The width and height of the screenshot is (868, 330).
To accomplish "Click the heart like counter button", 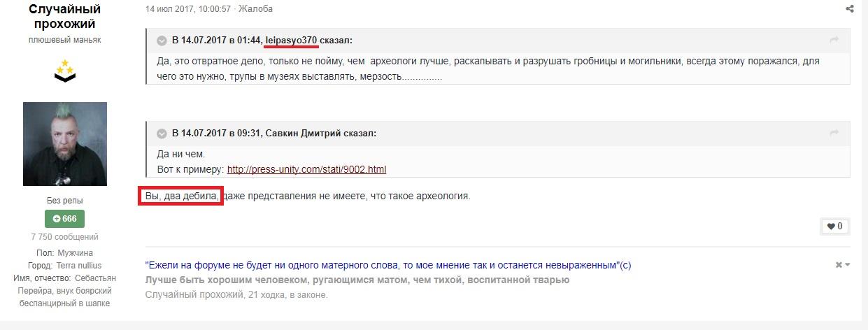I will click(834, 227).
